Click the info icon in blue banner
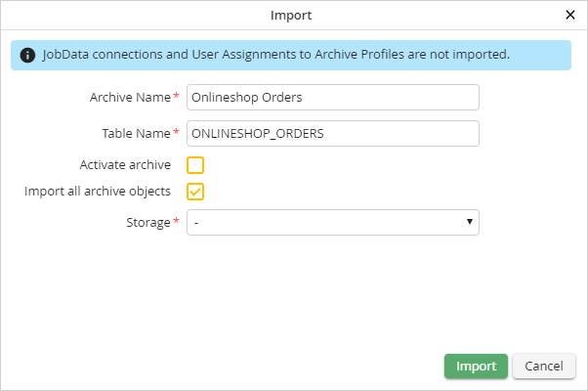This screenshot has width=588, height=391. tap(27, 55)
